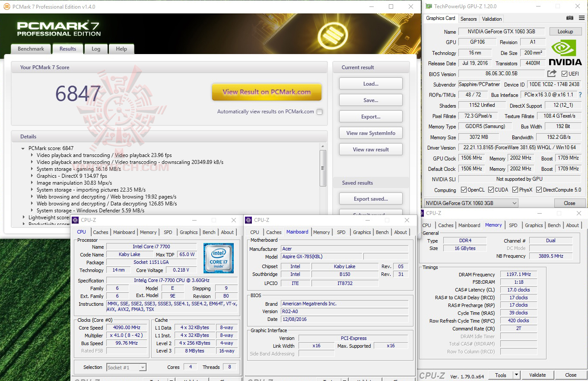Expand the System storage - gaming row
This screenshot has width=588, height=381.
click(x=32, y=169)
